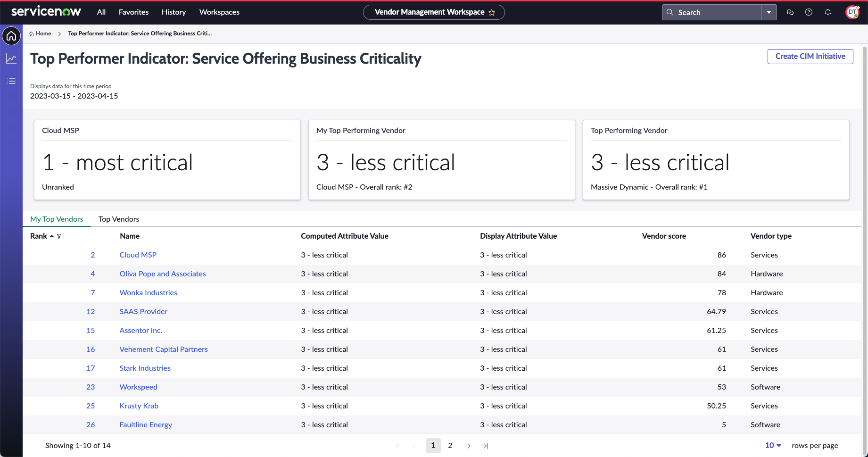Open the DT user avatar menu
The height and width of the screenshot is (457, 868).
(x=852, y=12)
